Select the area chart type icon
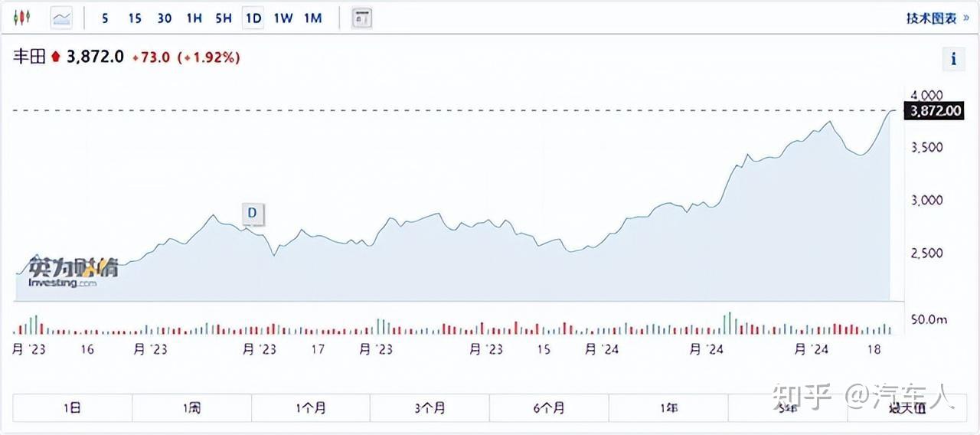The image size is (980, 435). point(61,18)
